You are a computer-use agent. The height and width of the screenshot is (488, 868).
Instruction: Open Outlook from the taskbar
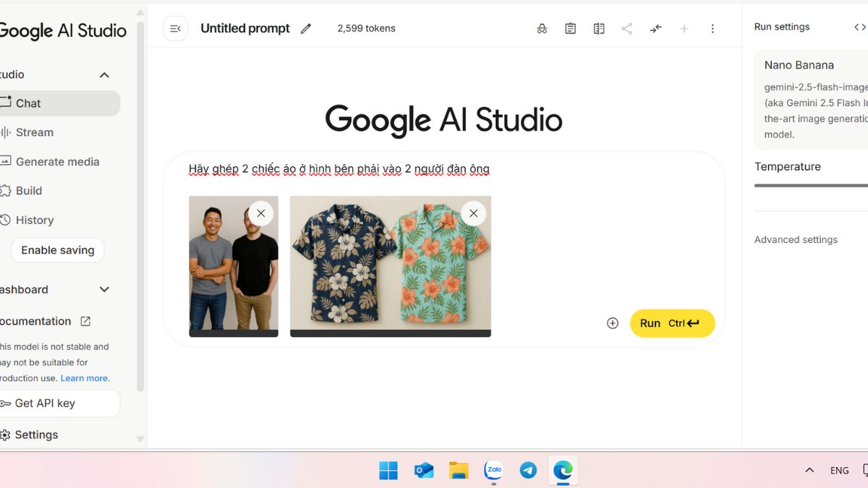[424, 471]
